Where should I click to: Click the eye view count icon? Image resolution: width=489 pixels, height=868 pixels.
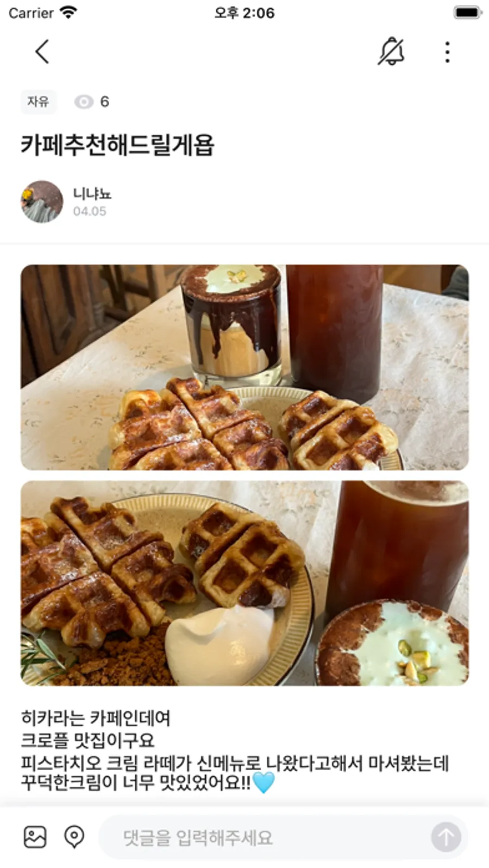pyautogui.click(x=84, y=102)
